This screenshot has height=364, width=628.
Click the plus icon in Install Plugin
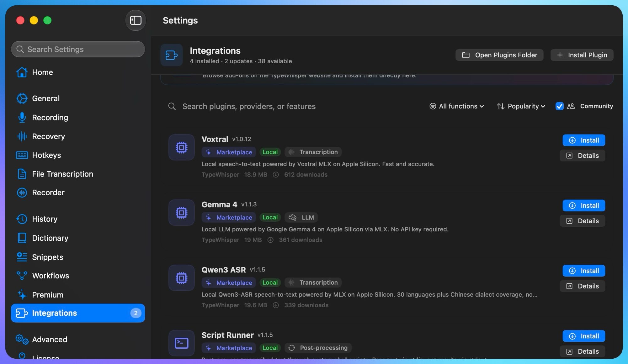click(560, 55)
